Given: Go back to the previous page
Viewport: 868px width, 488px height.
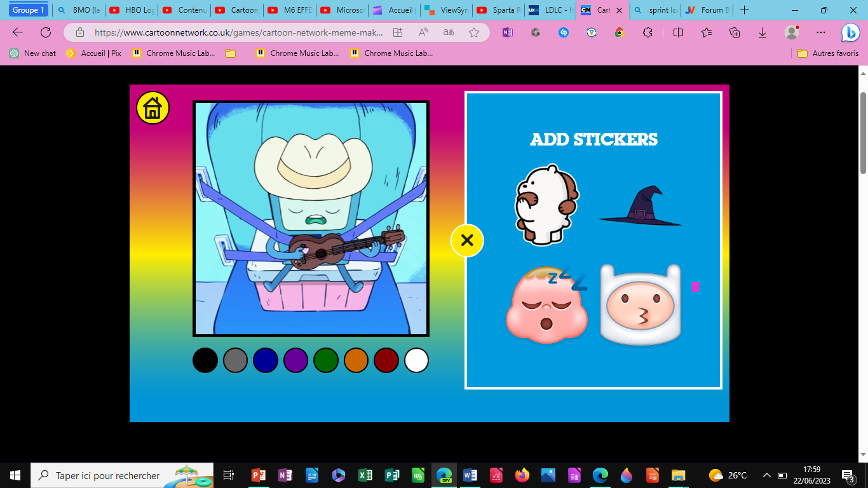Looking at the screenshot, I should (x=18, y=32).
